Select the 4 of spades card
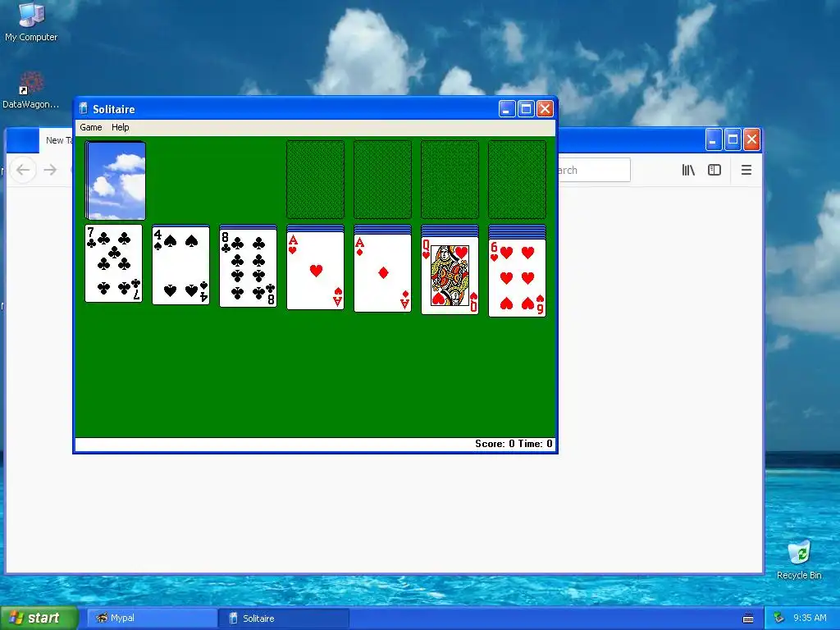Image resolution: width=840 pixels, height=630 pixels. click(x=180, y=265)
